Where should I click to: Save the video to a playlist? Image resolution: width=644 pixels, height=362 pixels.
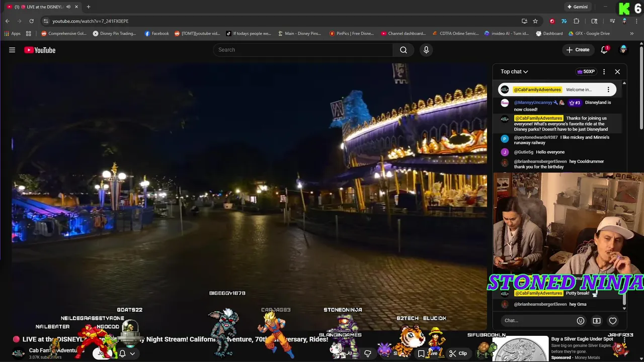click(x=428, y=353)
